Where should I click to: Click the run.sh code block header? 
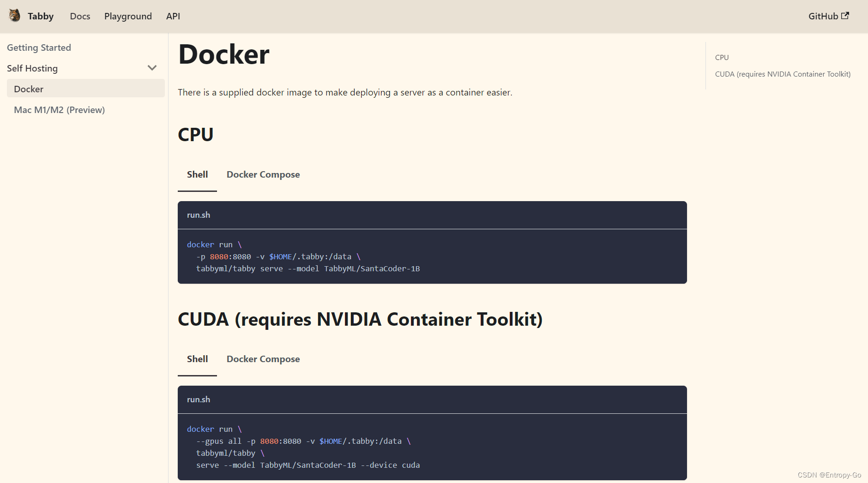pyautogui.click(x=199, y=215)
